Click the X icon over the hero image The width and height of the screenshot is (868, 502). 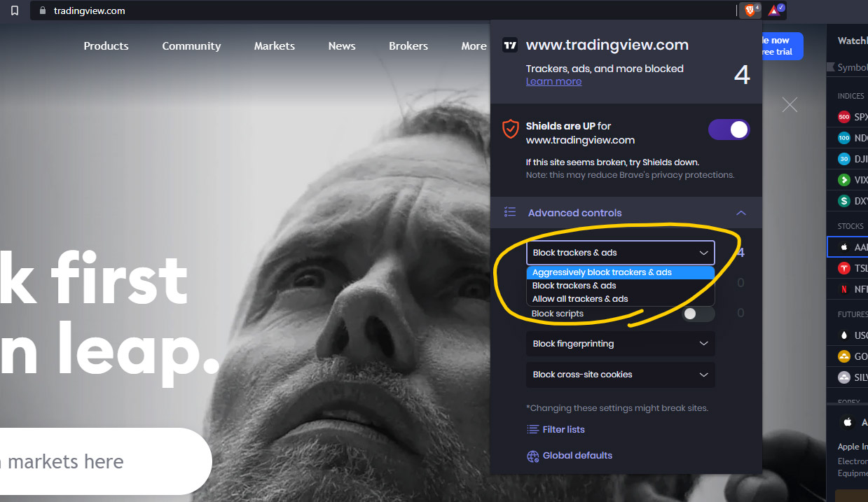point(790,105)
